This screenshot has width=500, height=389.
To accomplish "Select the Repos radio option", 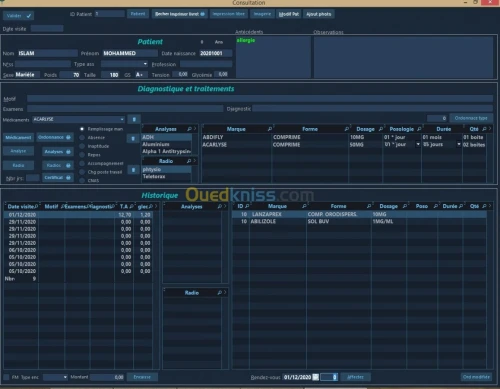I will coord(82,155).
